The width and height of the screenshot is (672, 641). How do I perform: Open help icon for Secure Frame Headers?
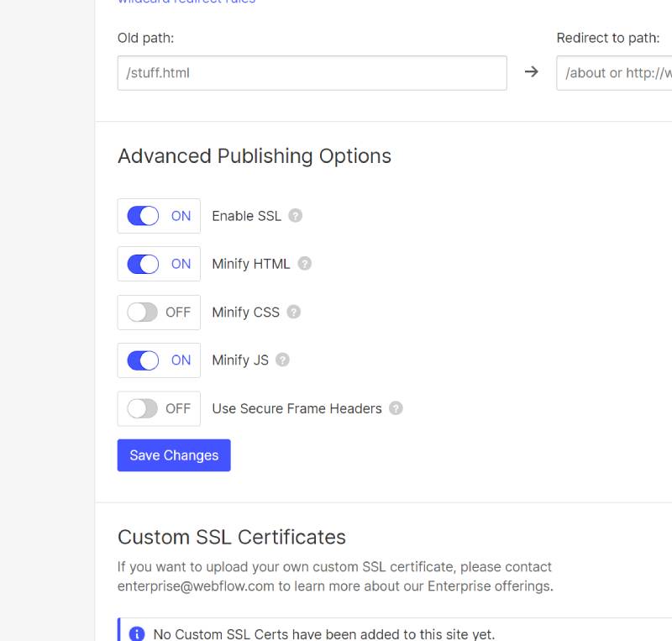click(396, 408)
